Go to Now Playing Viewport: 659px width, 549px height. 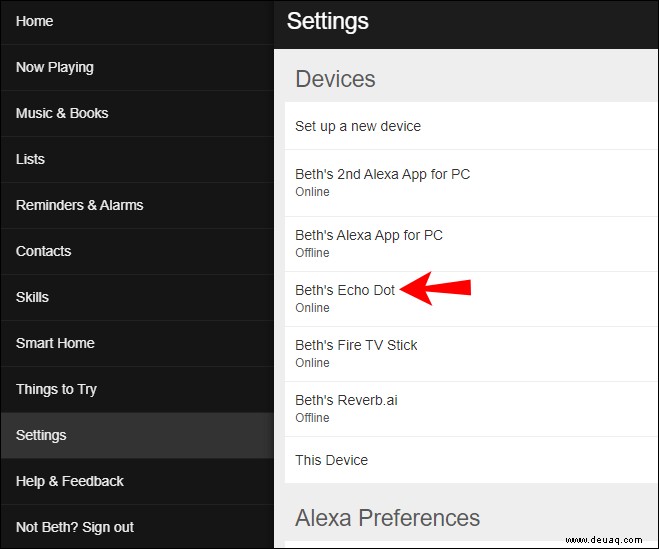[137, 68]
